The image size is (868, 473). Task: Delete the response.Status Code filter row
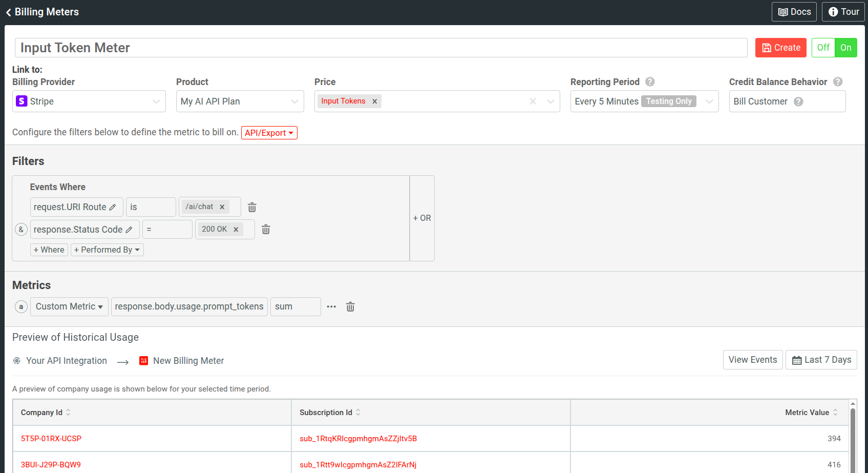click(x=266, y=230)
